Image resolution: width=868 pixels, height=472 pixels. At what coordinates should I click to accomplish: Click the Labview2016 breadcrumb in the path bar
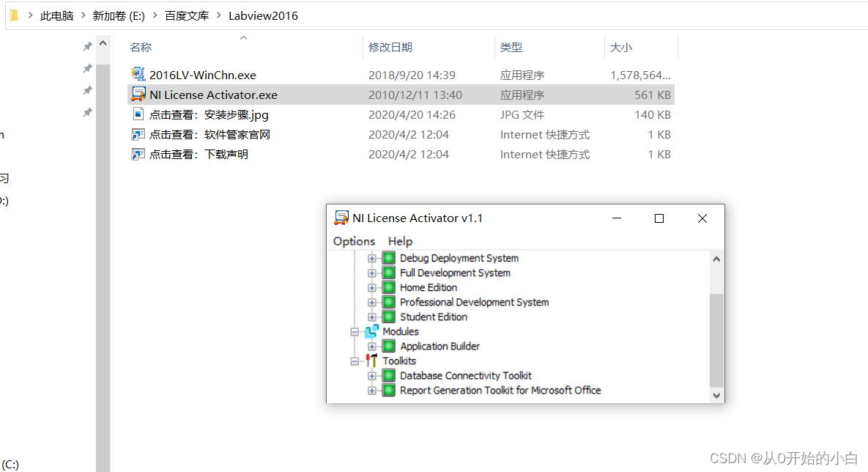point(262,15)
